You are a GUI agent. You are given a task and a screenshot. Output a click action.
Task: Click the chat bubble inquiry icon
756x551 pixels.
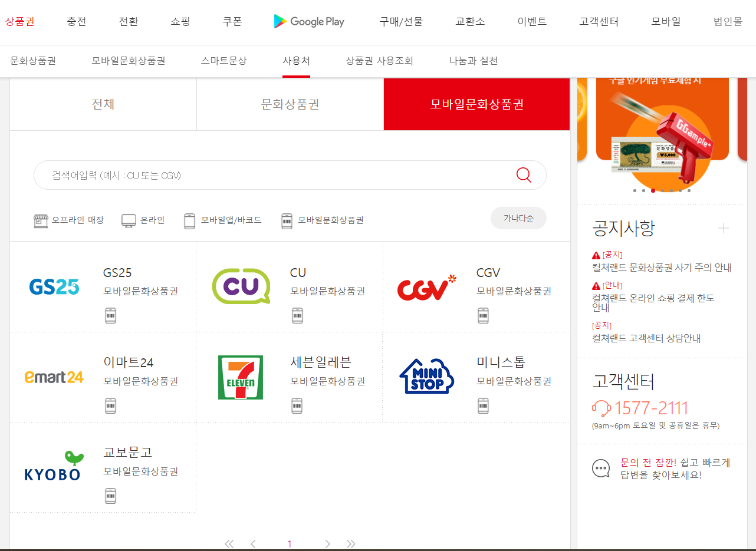pos(601,468)
